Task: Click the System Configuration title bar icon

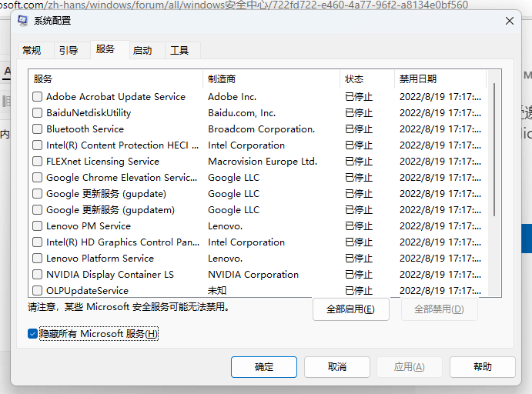Action: [23, 21]
